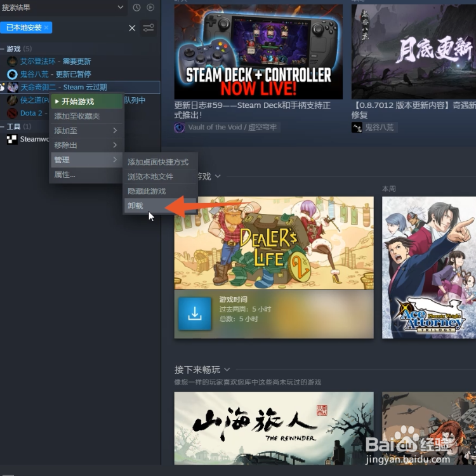Screen dimensions: 476x476
Task: Choose 隐藏此游戏 option
Action: coord(161,191)
